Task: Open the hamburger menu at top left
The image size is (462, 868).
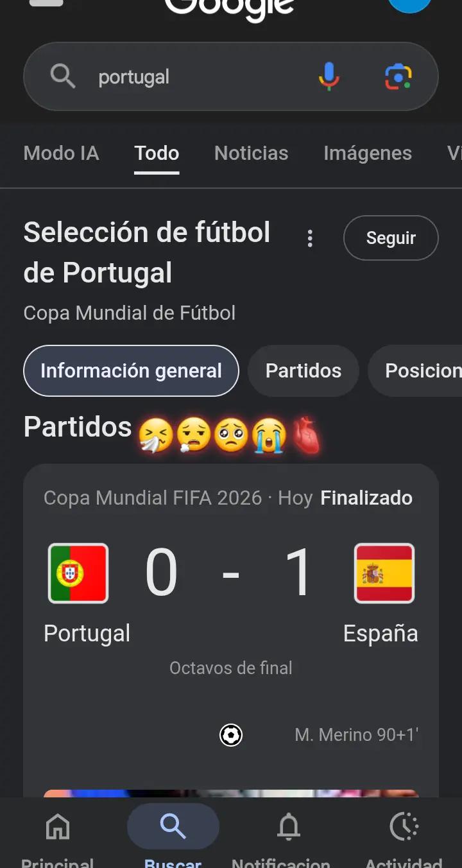Action: (46, 3)
